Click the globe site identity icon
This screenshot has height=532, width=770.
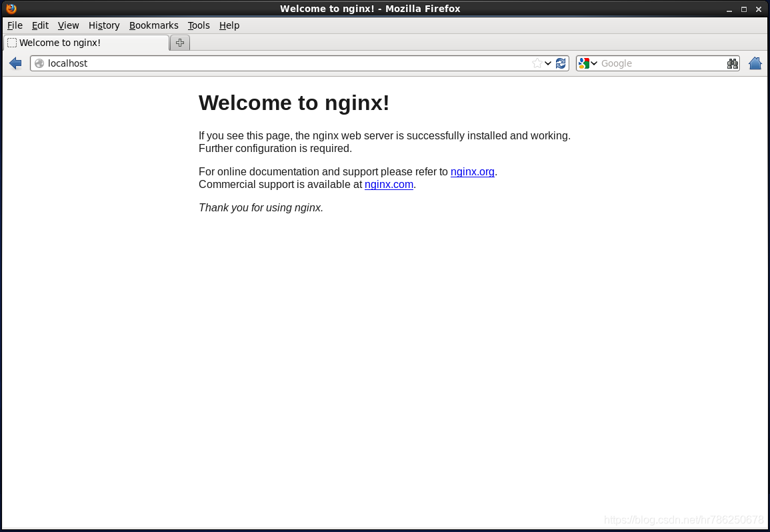[x=39, y=63]
